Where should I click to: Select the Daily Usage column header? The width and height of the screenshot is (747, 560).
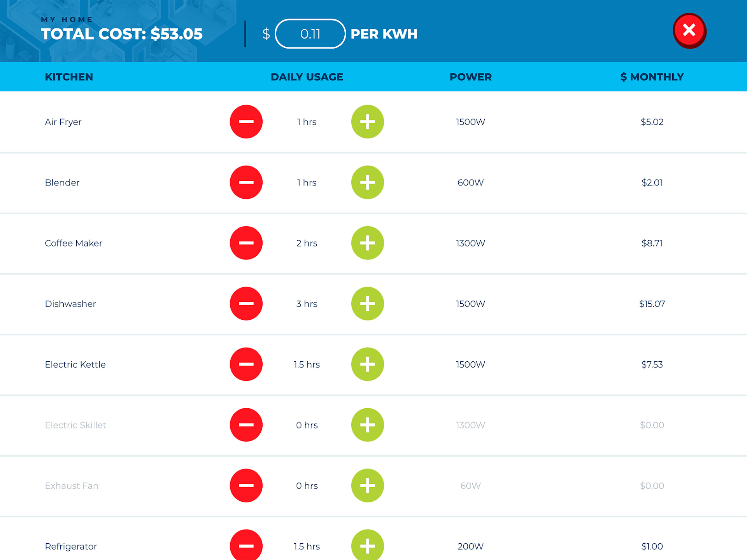click(x=307, y=77)
